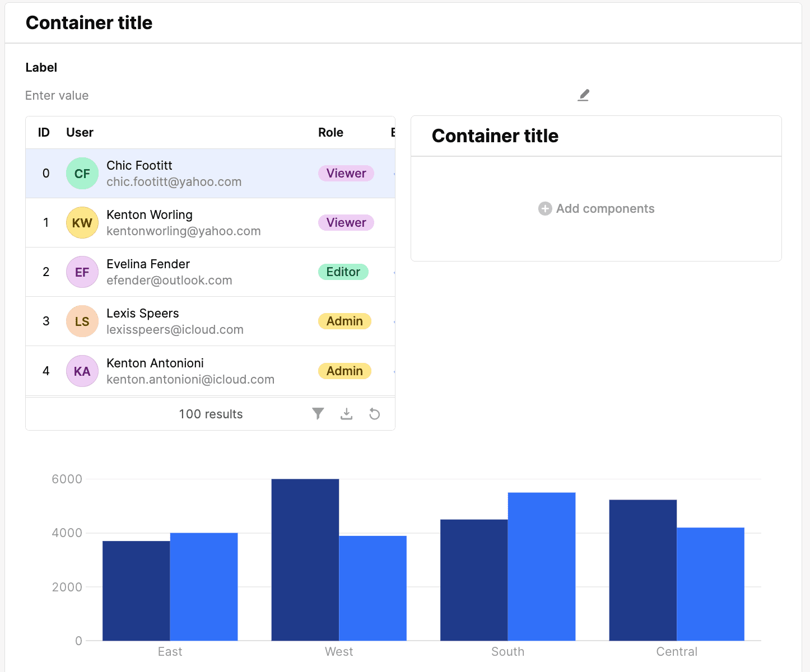This screenshot has width=810, height=672.
Task: Click Kenton Antonioni's KA avatar
Action: (x=82, y=371)
